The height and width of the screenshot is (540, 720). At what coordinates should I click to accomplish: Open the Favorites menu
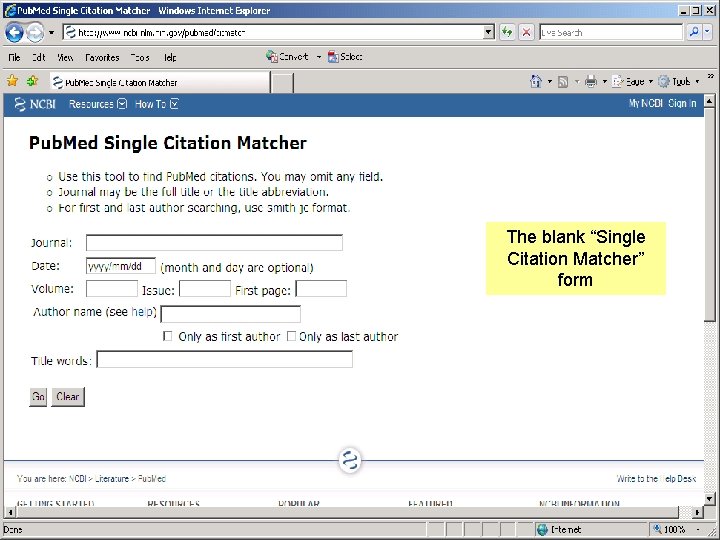click(102, 57)
